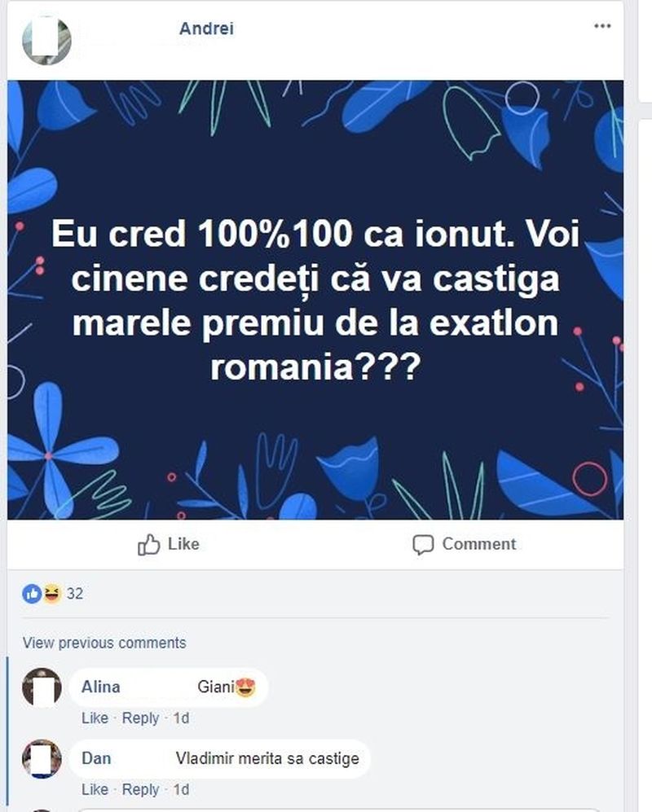Open the post author name Andrei
Image resolution: width=652 pixels, height=812 pixels.
click(x=206, y=29)
